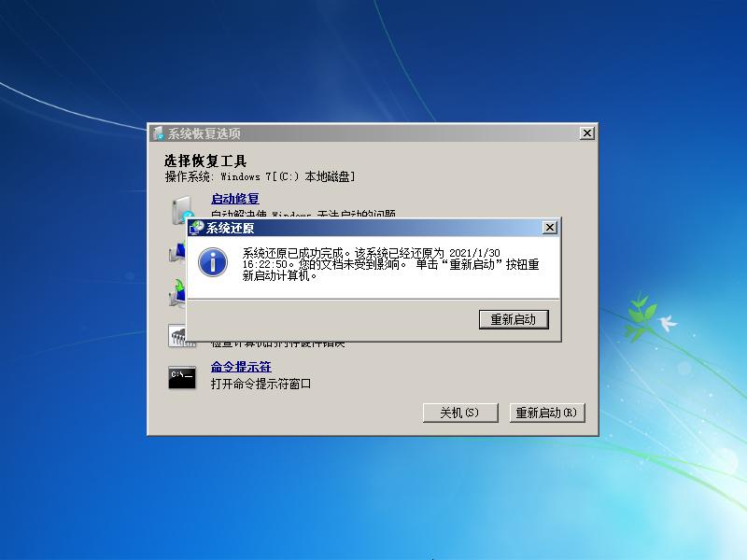The height and width of the screenshot is (560, 747).
Task: Click the blue information icon in dialog
Action: [x=213, y=262]
